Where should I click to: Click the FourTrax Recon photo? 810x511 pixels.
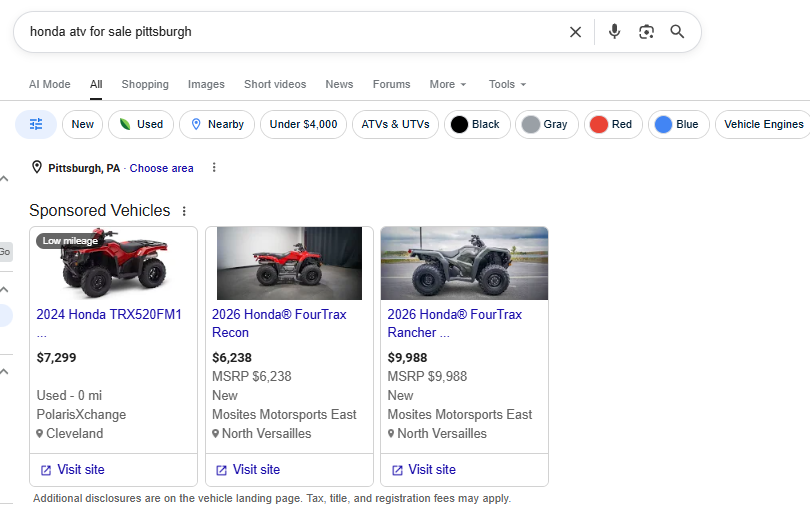click(289, 263)
